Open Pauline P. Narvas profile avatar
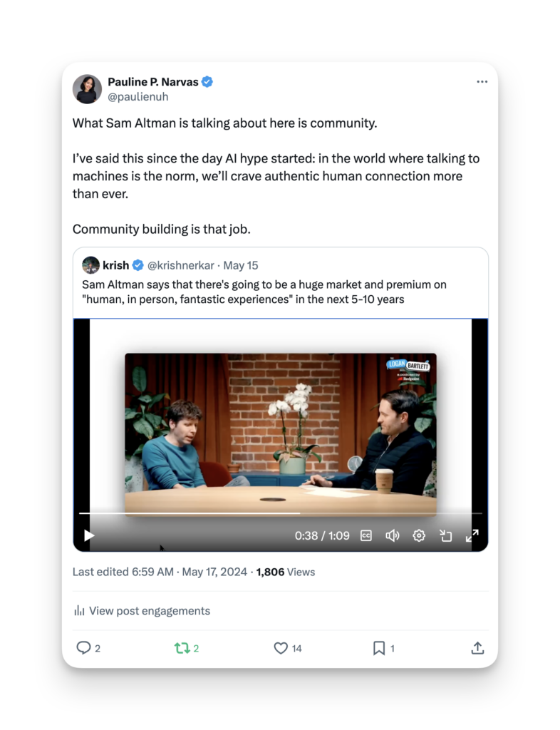Viewport: 560px width, 730px height. click(87, 89)
